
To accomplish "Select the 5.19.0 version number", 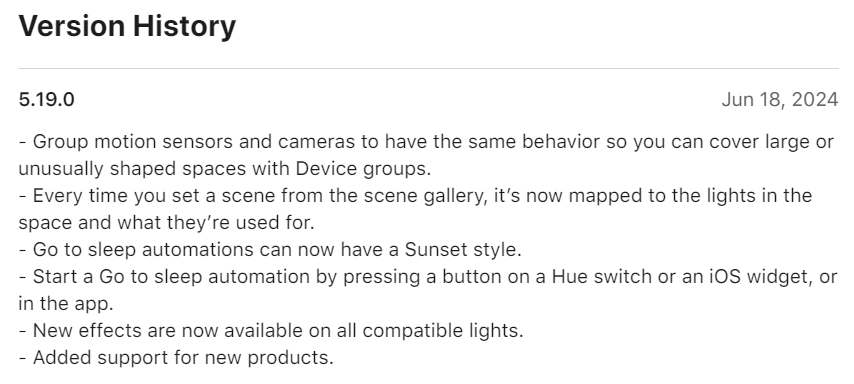I will 46,100.
